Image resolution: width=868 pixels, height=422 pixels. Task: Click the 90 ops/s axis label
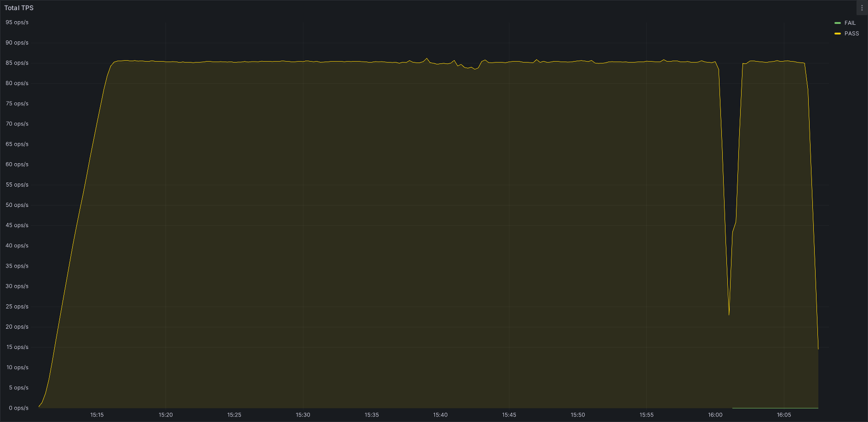pyautogui.click(x=17, y=43)
